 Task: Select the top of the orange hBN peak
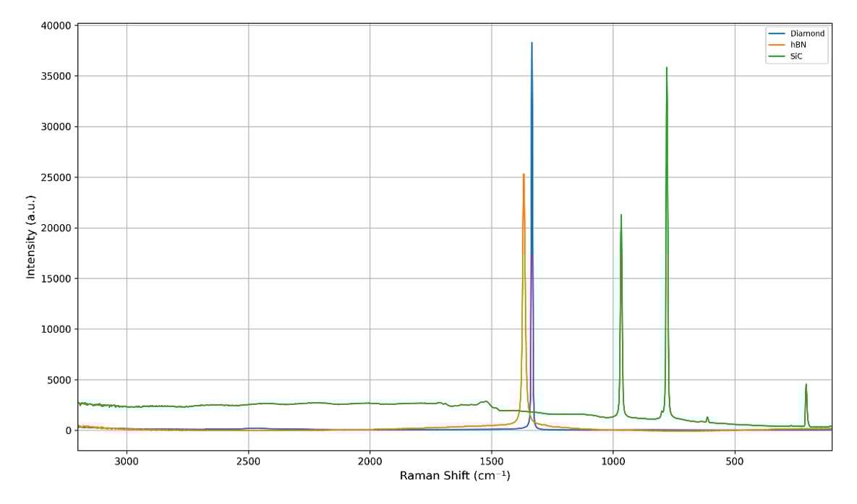(524, 175)
